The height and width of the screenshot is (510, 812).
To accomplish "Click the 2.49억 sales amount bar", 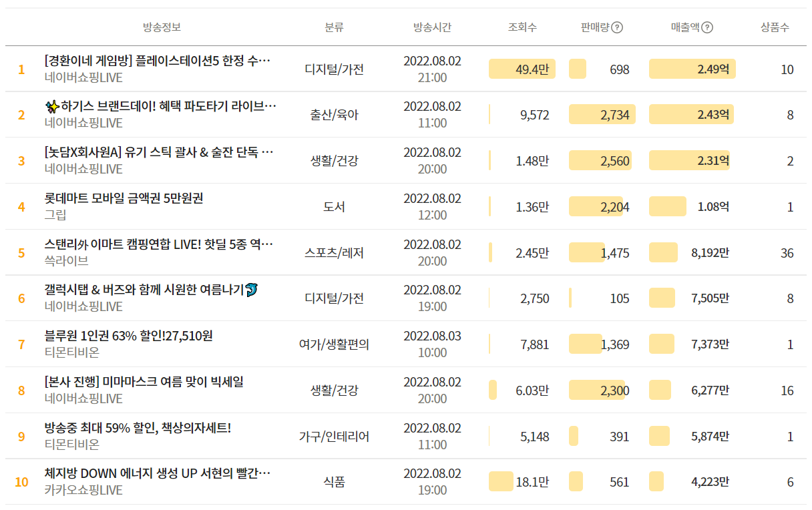I will tap(692, 69).
